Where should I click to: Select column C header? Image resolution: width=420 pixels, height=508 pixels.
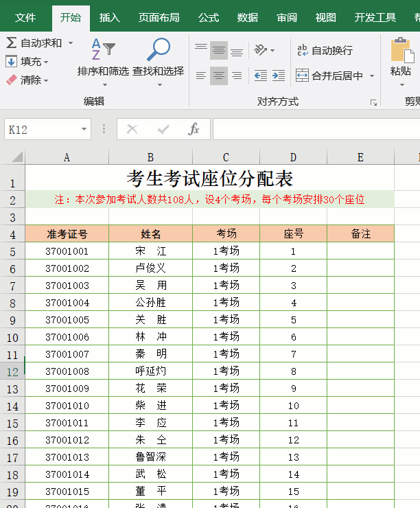226,157
